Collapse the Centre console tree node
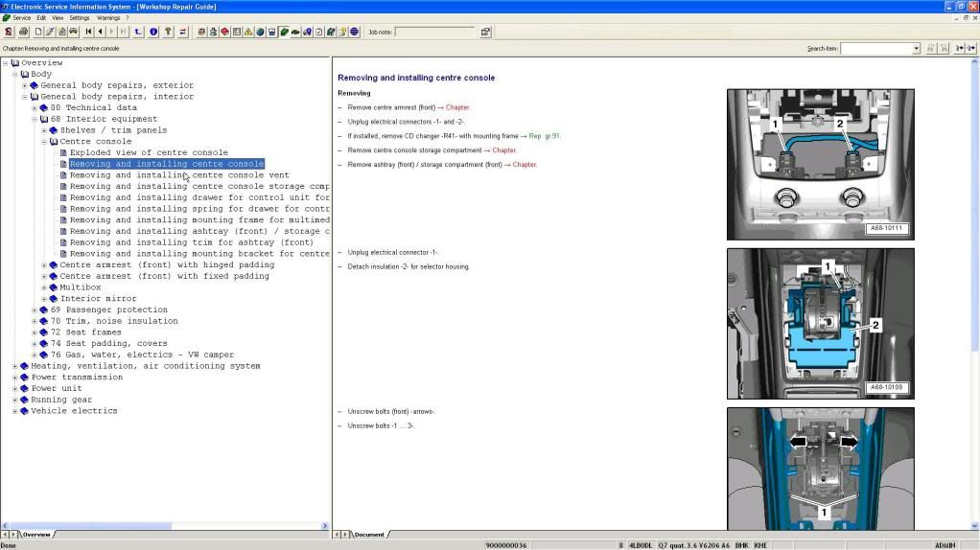Viewport: 980px width, 550px height. [44, 142]
